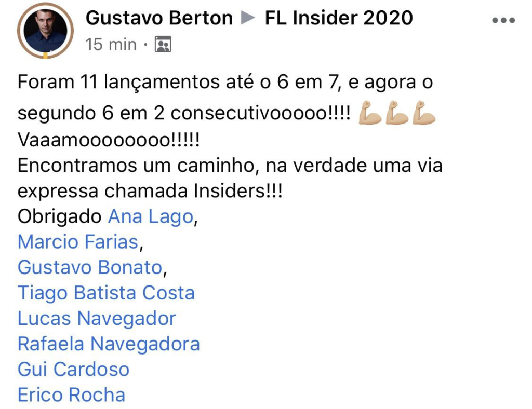Open Gustavo Berton author name link
Viewport: 532px width, 409px height.
coord(159,18)
